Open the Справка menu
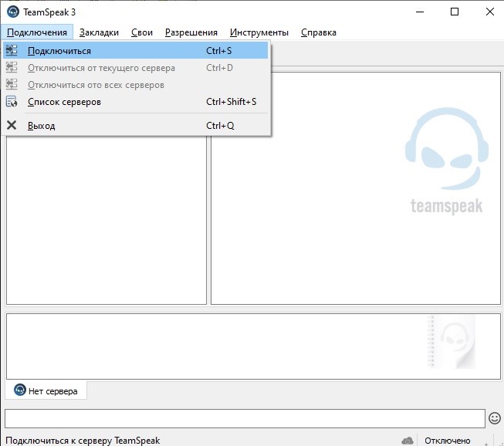 pos(319,32)
